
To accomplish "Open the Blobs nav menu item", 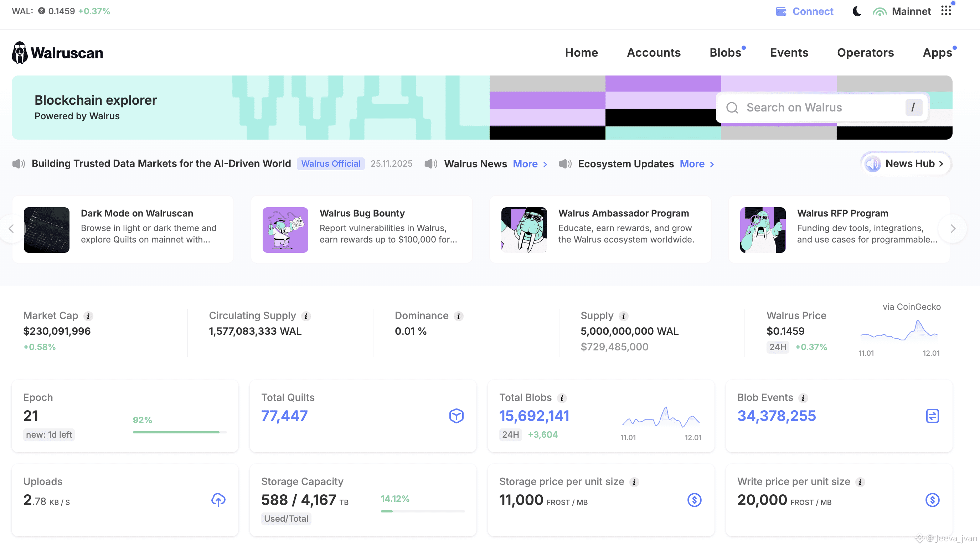I will pyautogui.click(x=725, y=53).
